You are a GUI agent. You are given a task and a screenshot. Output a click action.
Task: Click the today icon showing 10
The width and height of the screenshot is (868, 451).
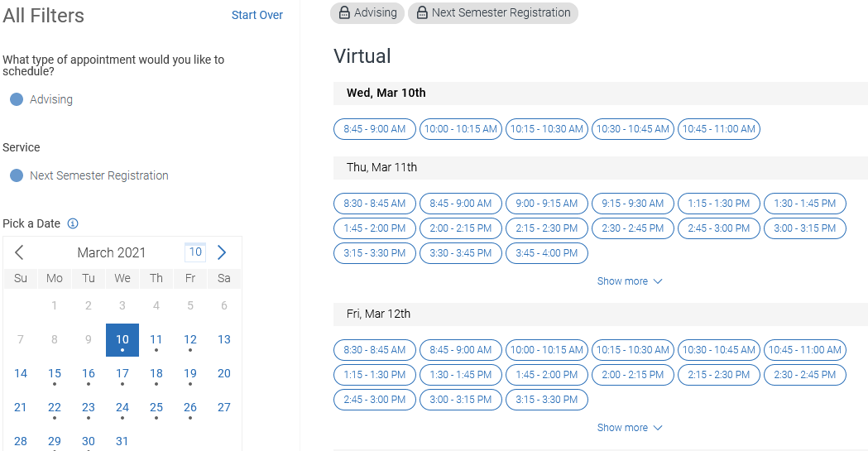(195, 252)
